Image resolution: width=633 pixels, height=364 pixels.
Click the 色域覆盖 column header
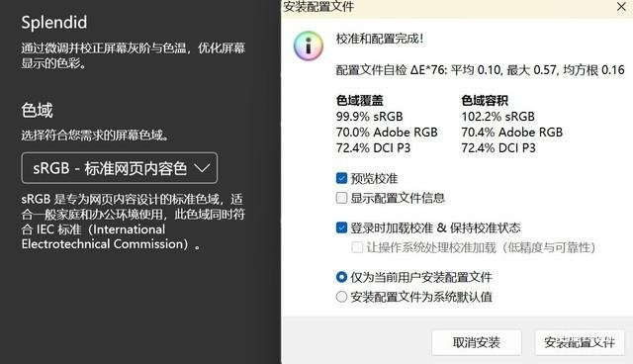[x=360, y=100]
